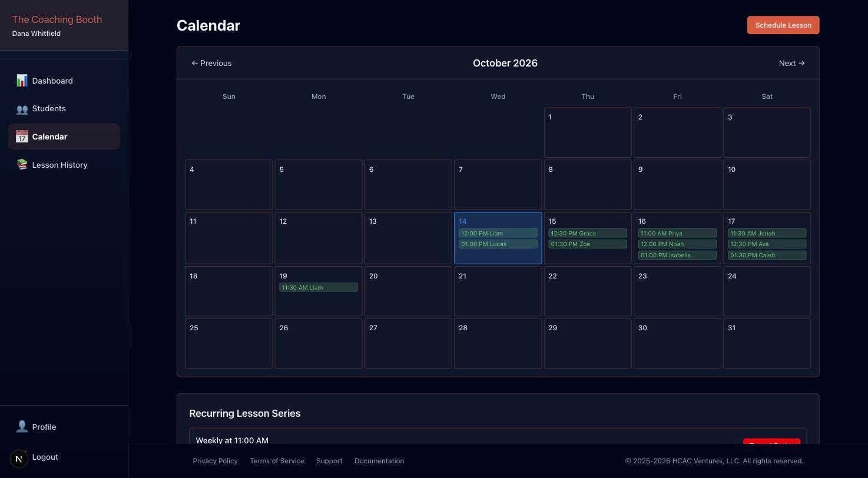Open the 01:30 PM Caleb lesson
Image resolution: width=868 pixels, height=478 pixels.
(767, 255)
